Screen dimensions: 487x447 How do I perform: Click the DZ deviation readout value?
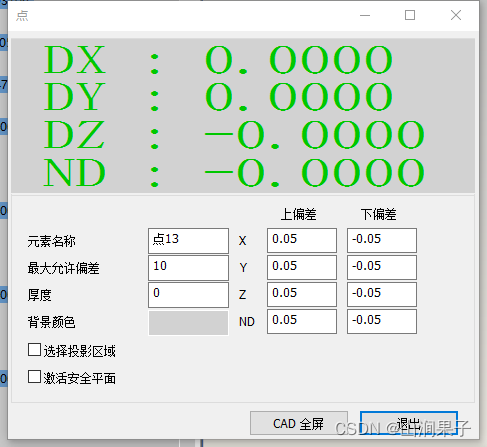tap(314, 135)
